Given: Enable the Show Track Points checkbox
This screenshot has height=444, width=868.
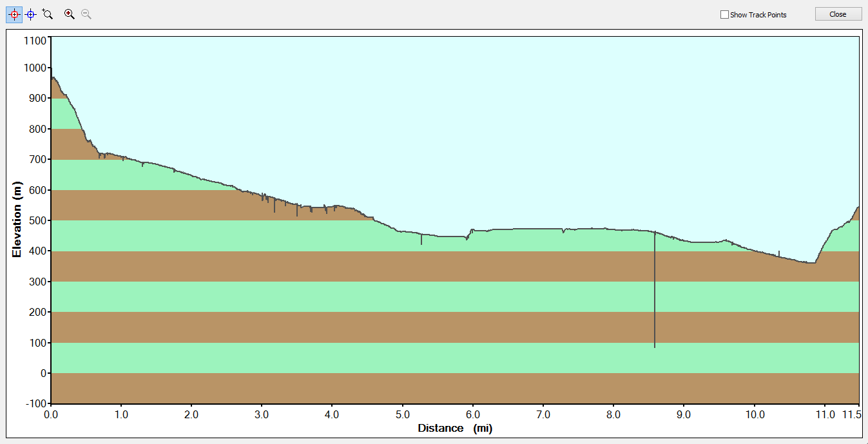Looking at the screenshot, I should [724, 15].
